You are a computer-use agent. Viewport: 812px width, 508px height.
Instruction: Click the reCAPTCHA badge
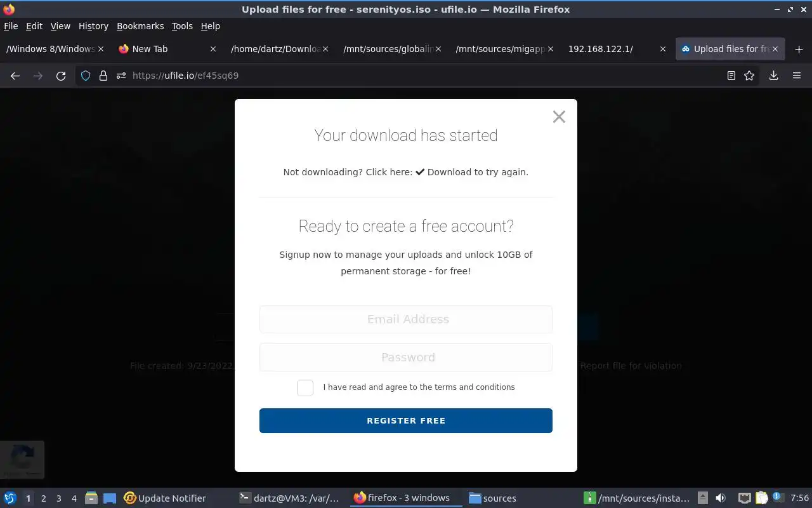(x=22, y=460)
